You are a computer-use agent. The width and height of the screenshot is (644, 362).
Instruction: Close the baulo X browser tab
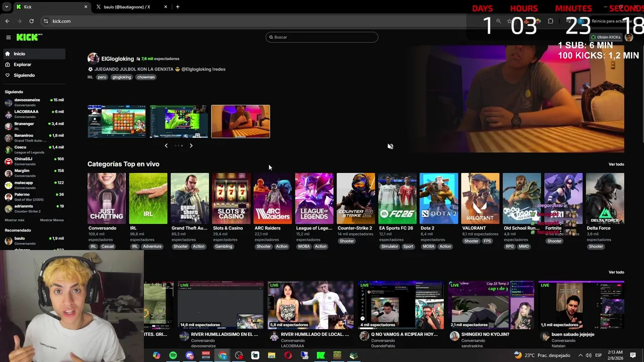(166, 7)
